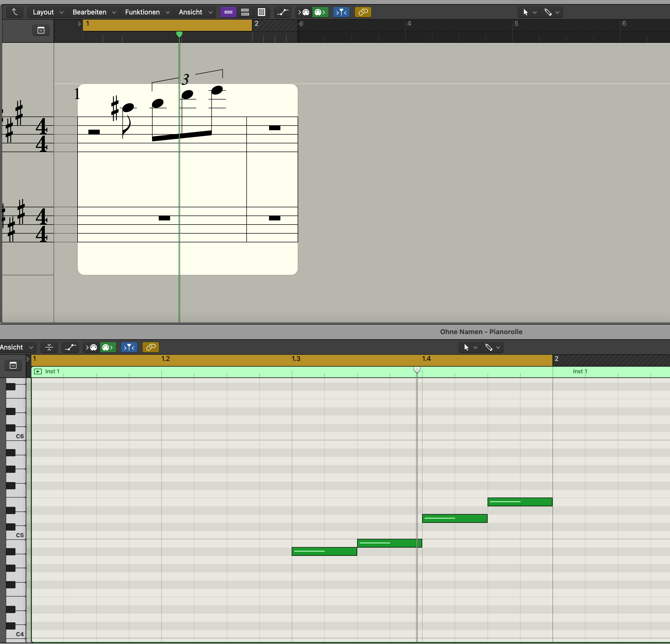
Task: Open the score editor inspector disclosure button
Action: pyautogui.click(x=41, y=30)
